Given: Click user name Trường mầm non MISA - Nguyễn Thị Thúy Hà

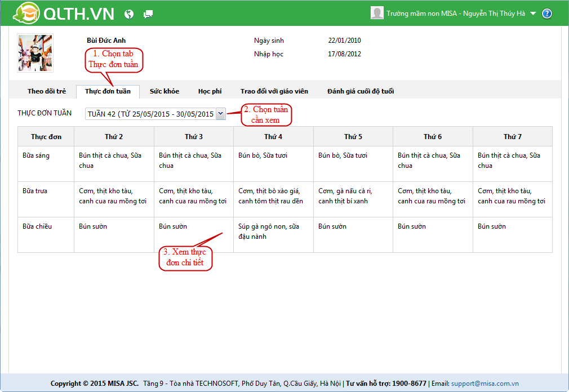Looking at the screenshot, I should pos(455,14).
